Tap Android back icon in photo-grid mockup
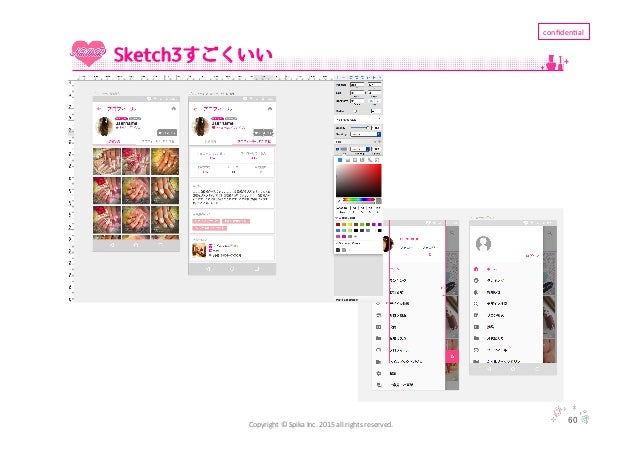 click(x=112, y=245)
